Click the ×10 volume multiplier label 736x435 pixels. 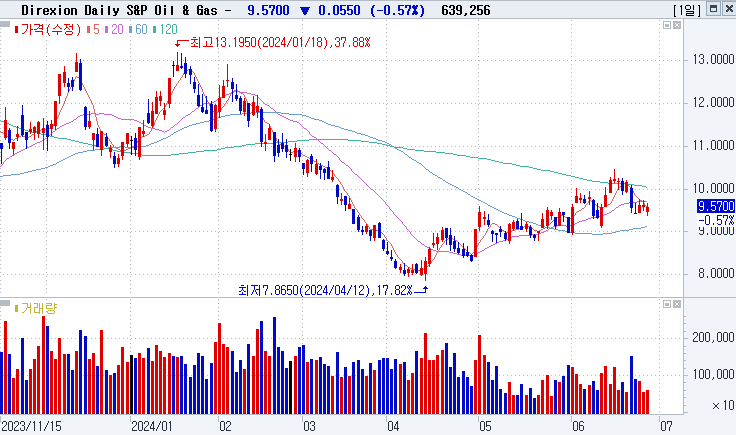click(x=723, y=405)
